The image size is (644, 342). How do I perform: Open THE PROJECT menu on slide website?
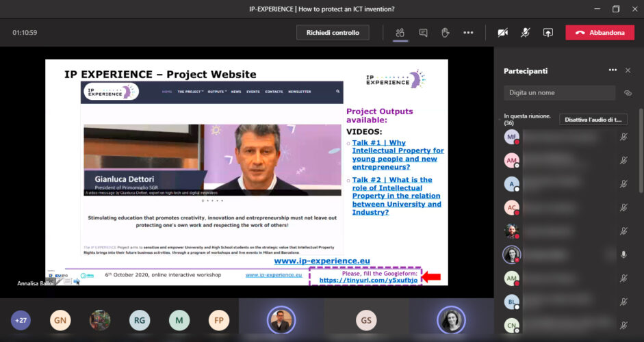pyautogui.click(x=190, y=92)
